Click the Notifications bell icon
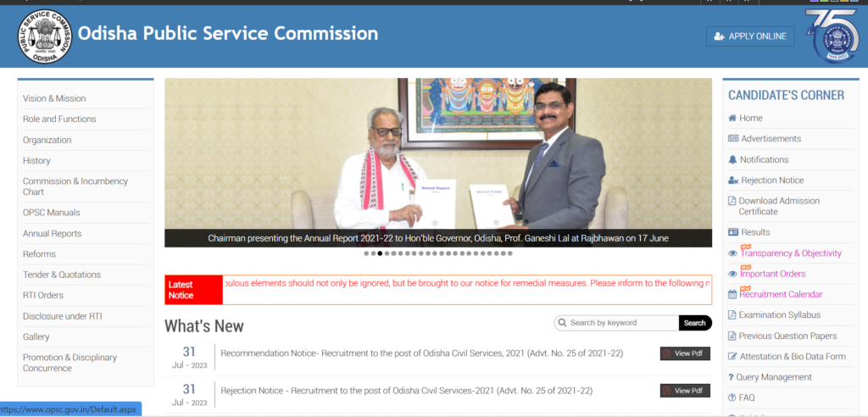Viewport: 868px width, 417px height. (733, 159)
